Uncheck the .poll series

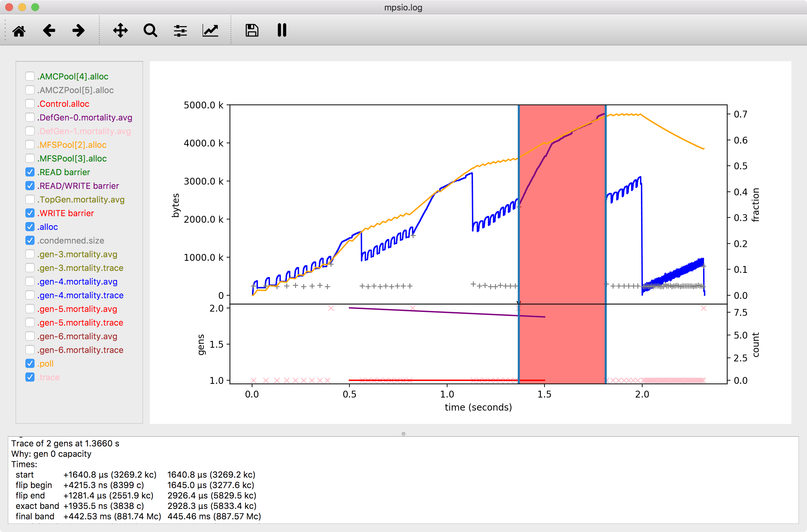30,364
